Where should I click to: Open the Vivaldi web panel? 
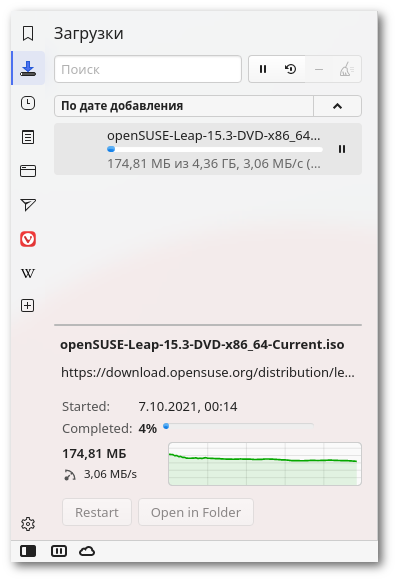click(28, 239)
